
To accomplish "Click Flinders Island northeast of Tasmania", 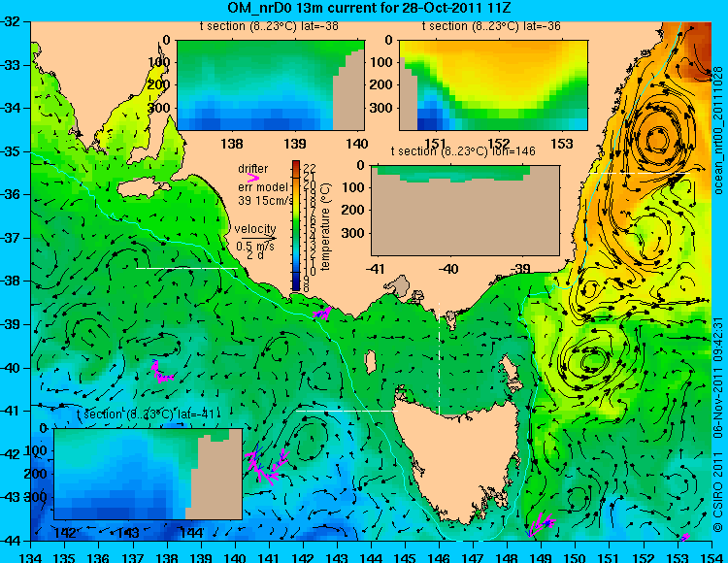I will (512, 370).
